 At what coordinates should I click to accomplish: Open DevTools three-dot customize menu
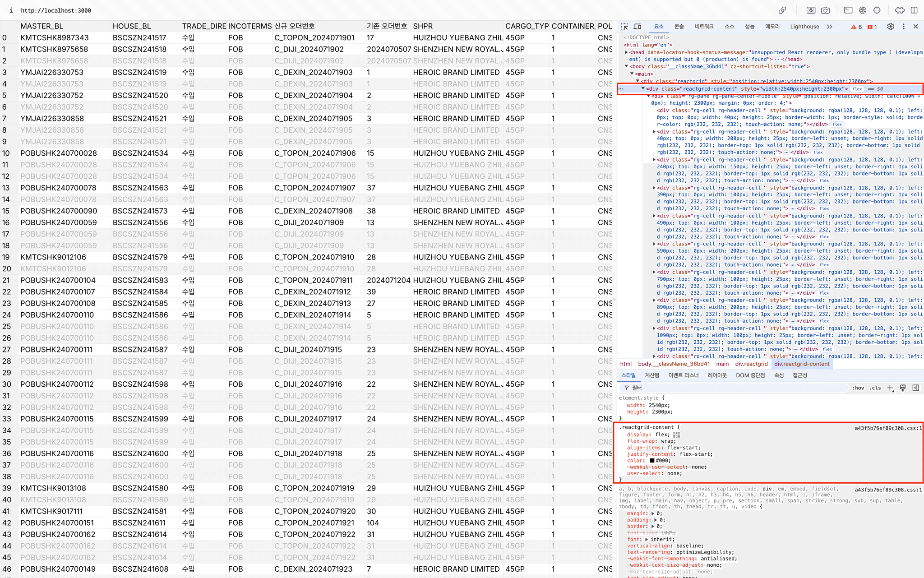click(x=903, y=27)
